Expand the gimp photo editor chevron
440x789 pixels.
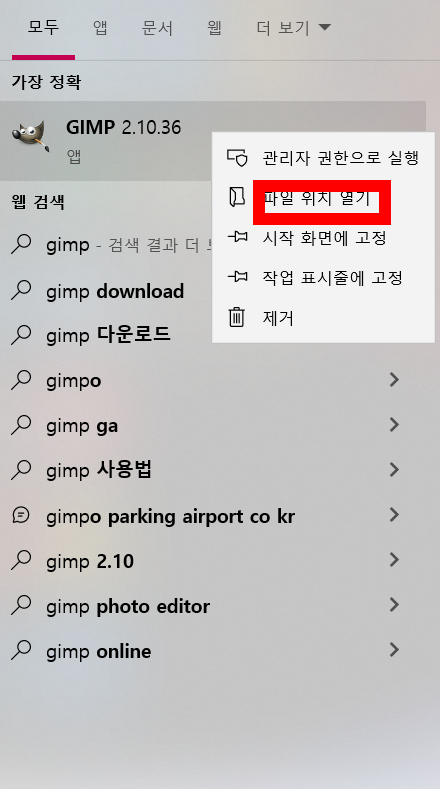pos(394,604)
